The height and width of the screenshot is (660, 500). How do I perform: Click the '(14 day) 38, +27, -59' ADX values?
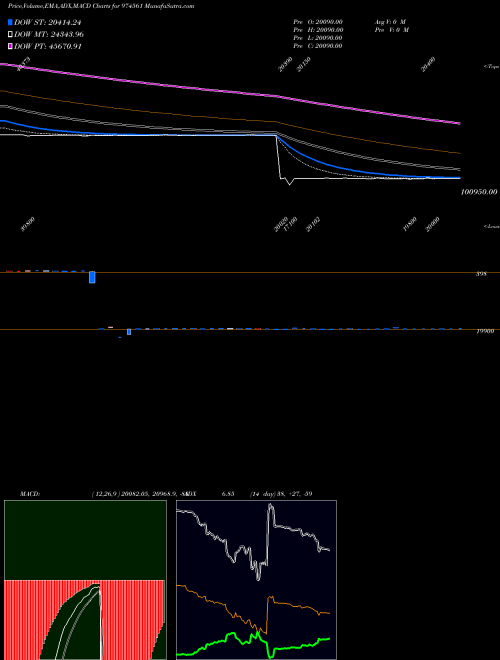click(x=281, y=493)
